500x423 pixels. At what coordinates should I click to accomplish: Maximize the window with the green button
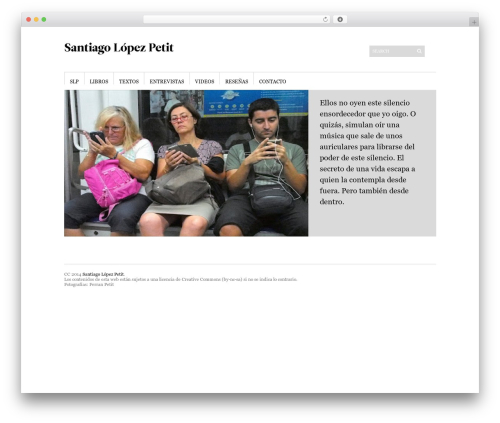(x=44, y=20)
